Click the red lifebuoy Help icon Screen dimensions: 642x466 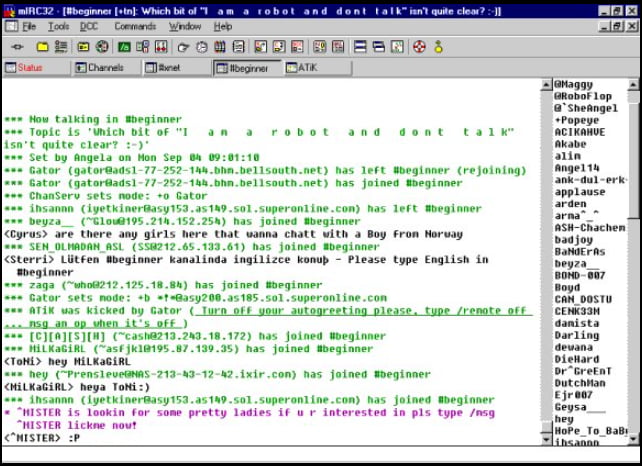(x=418, y=47)
